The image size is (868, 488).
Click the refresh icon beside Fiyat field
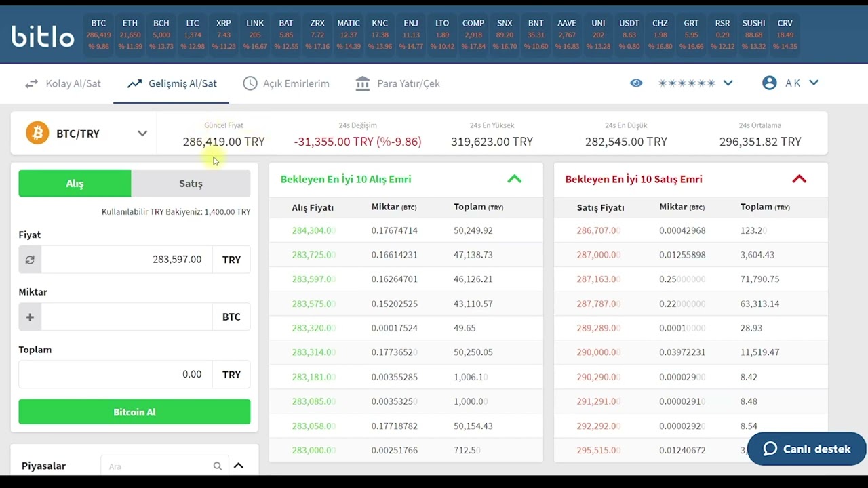coord(30,260)
